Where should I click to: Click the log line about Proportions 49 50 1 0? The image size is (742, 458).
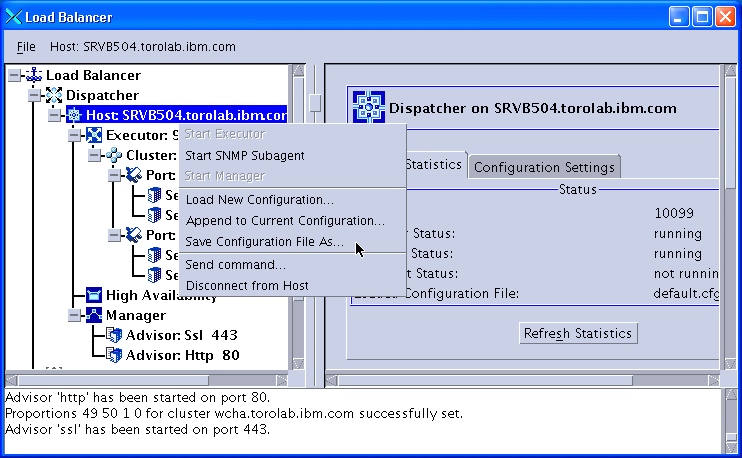(x=234, y=414)
